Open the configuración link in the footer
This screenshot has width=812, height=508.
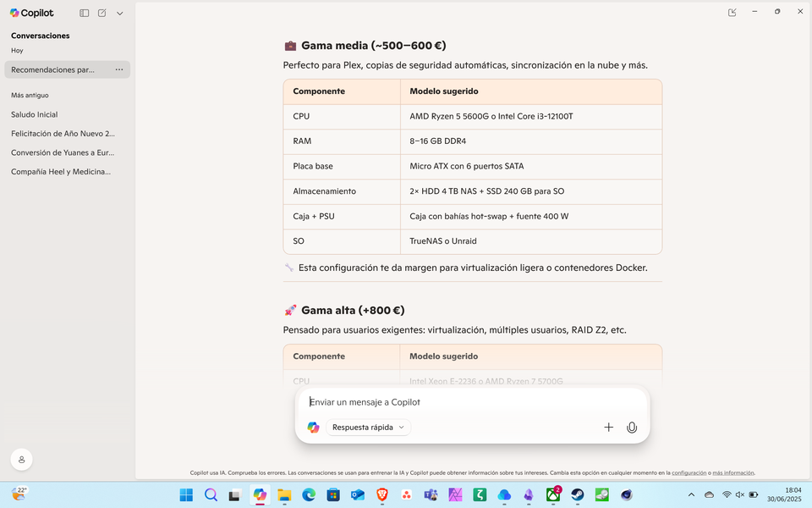click(689, 472)
